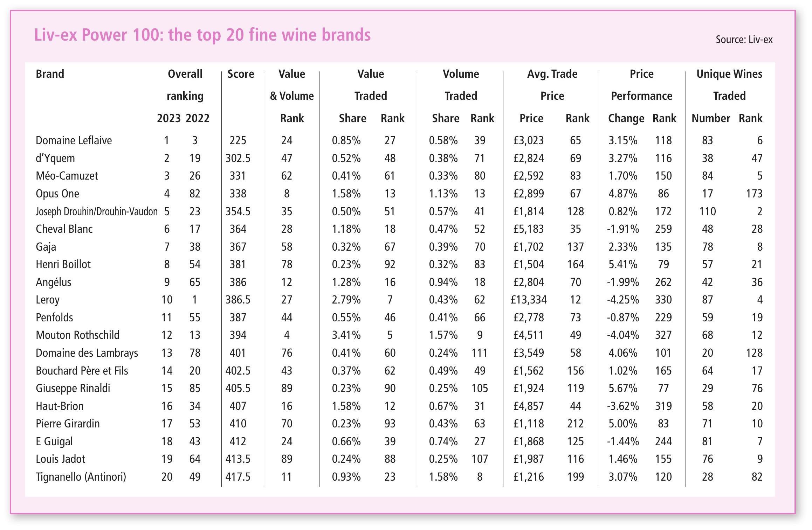
Task: Click the Avg. Trade column header
Action: point(552,74)
